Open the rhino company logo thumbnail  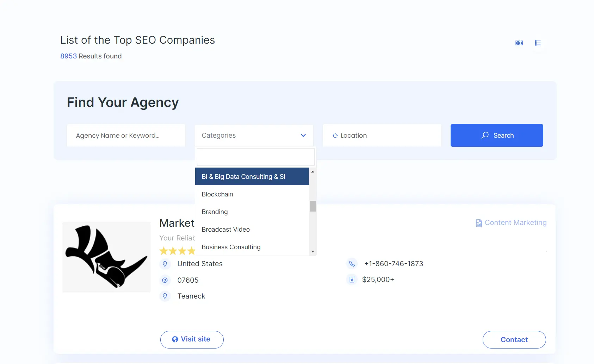(x=106, y=257)
